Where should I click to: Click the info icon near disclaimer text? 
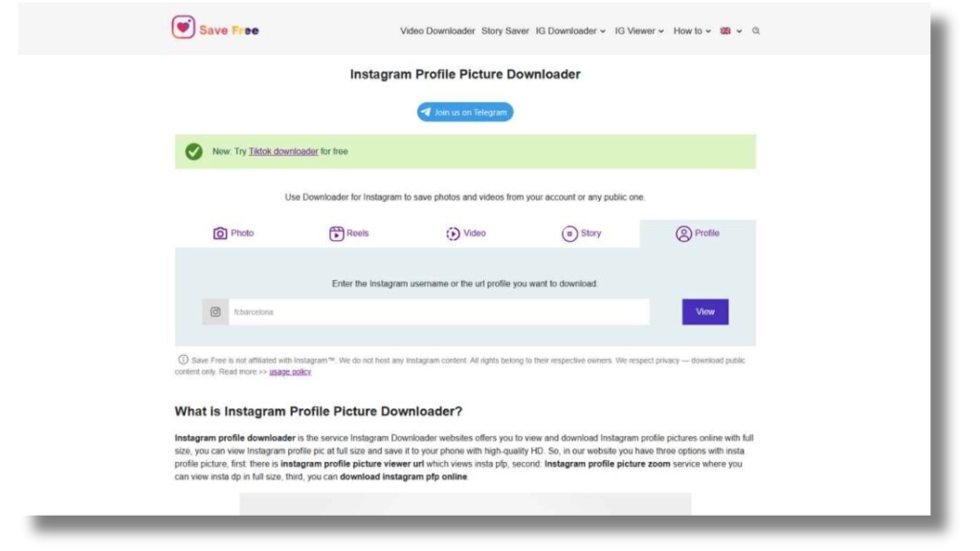coord(183,360)
